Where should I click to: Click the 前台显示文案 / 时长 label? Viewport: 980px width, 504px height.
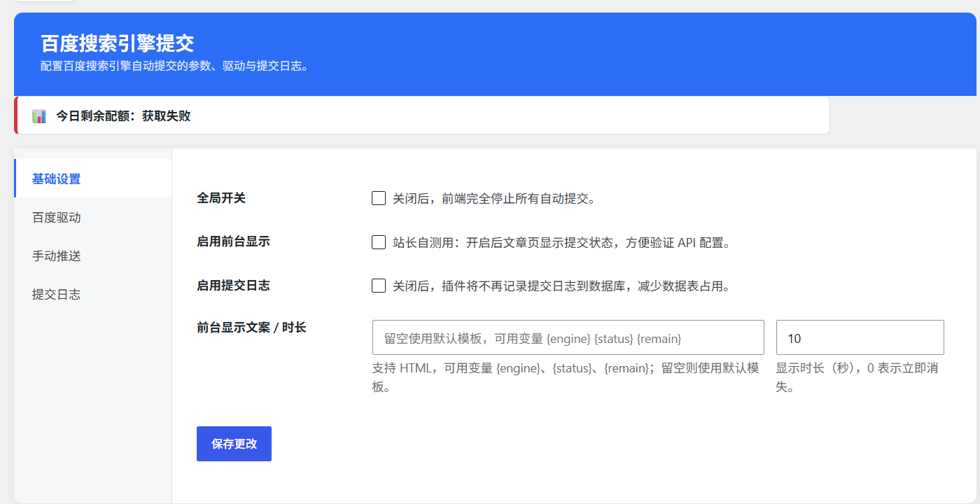pyautogui.click(x=251, y=327)
